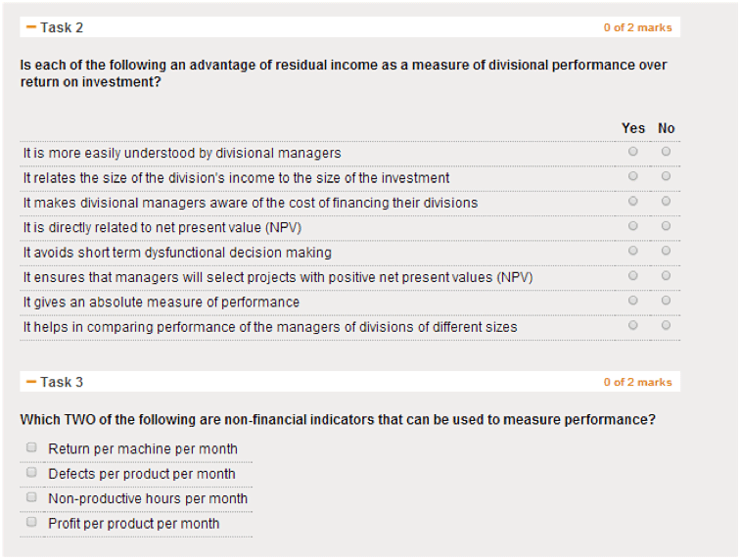Choose No for 'relates the size of division's income'
Viewport: 740px width, 560px height.
(x=667, y=176)
